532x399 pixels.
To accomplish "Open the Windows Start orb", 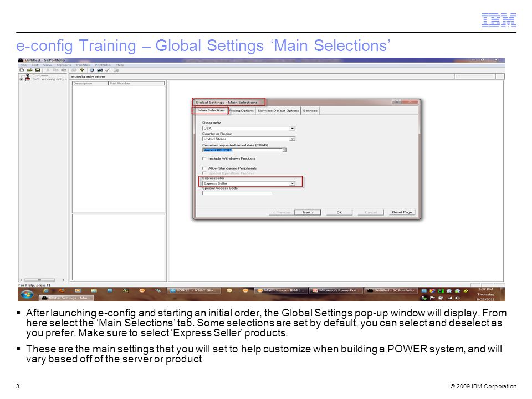I will click(x=27, y=294).
